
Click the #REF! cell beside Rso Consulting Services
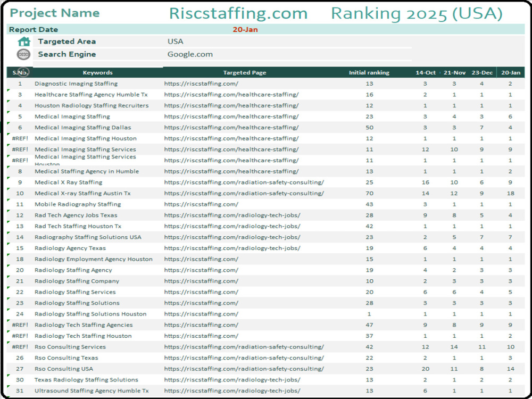pyautogui.click(x=20, y=347)
